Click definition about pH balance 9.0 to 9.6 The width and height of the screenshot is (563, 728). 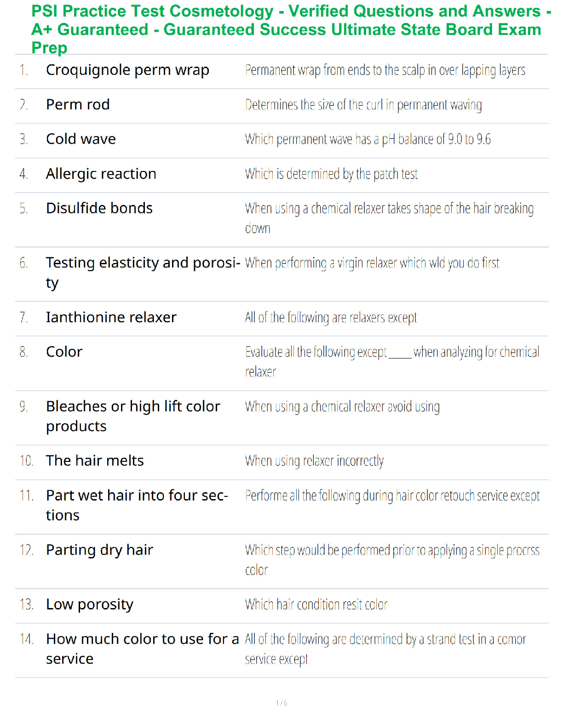click(368, 139)
